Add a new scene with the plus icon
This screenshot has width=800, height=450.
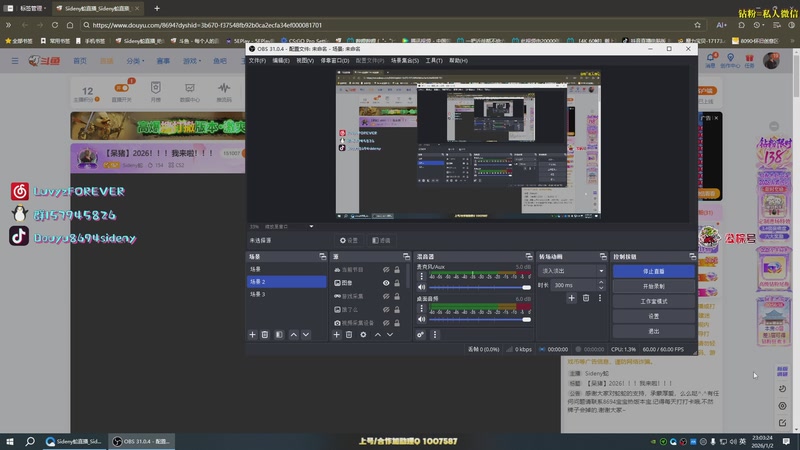tap(252, 335)
